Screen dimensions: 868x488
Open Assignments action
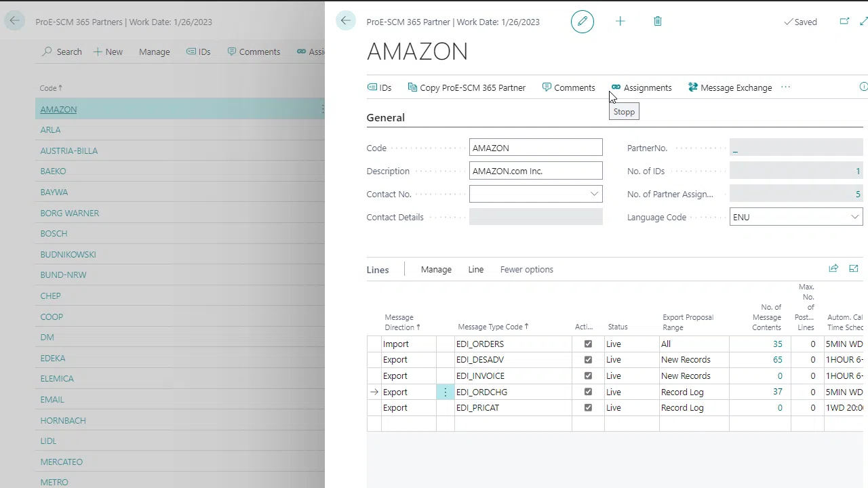(x=642, y=87)
